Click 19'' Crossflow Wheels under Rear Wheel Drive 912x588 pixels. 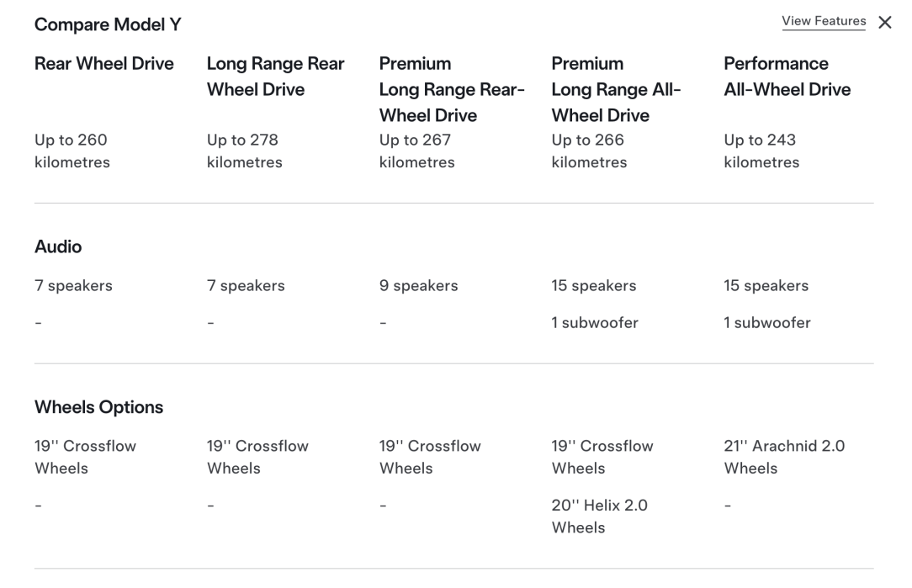click(86, 457)
